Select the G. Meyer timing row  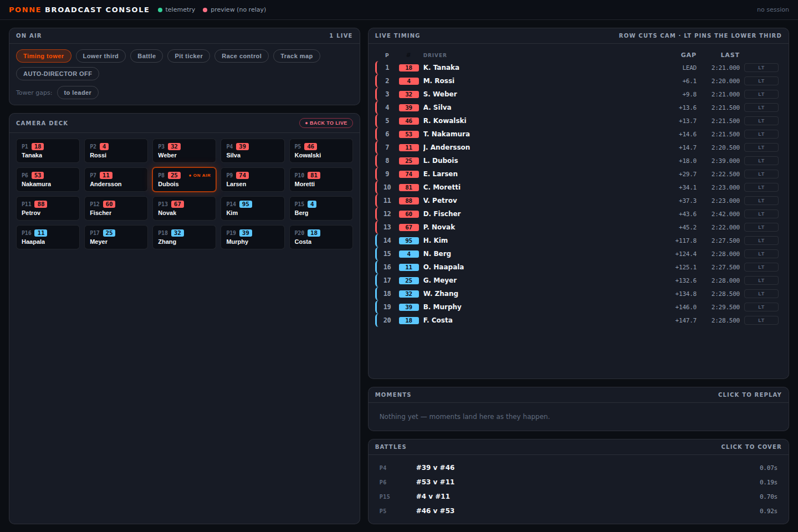(579, 280)
